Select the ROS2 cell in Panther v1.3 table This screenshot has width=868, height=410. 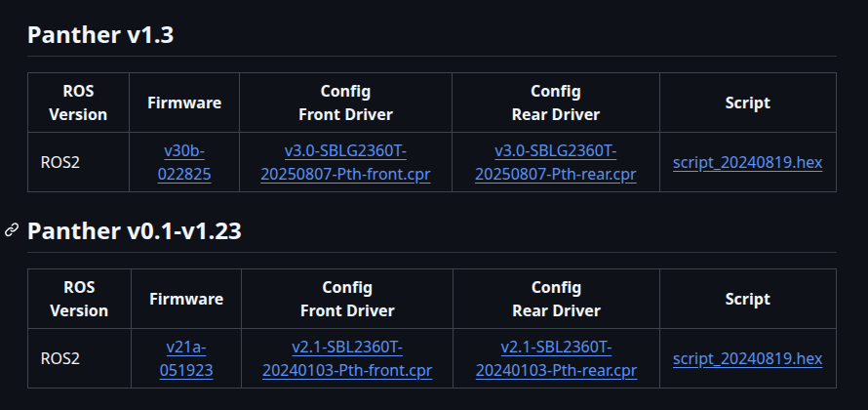tap(60, 162)
